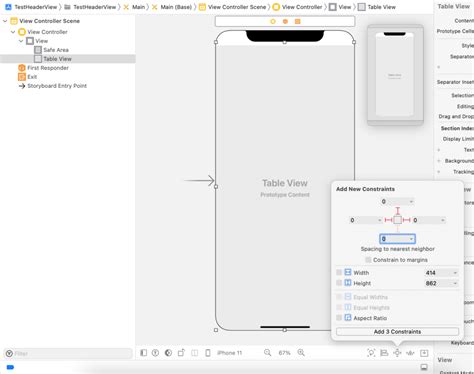The width and height of the screenshot is (474, 374).
Task: Select First Responder icon in scene dock
Action: [x=285, y=21]
